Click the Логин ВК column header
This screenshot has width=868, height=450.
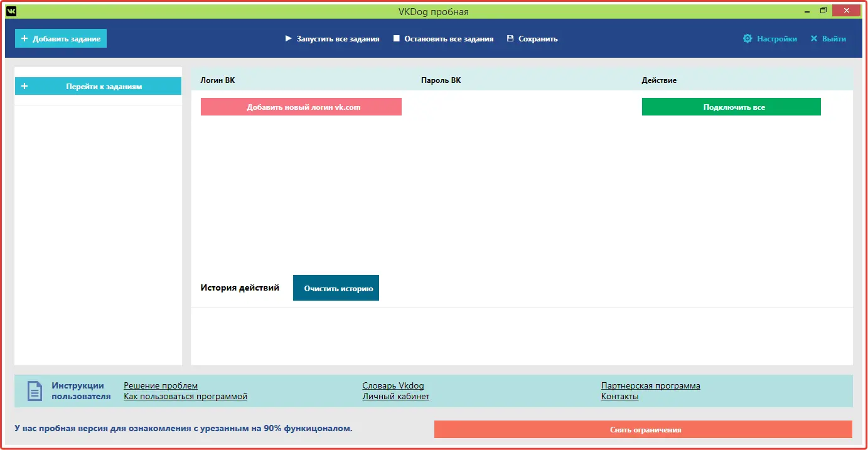coord(218,80)
